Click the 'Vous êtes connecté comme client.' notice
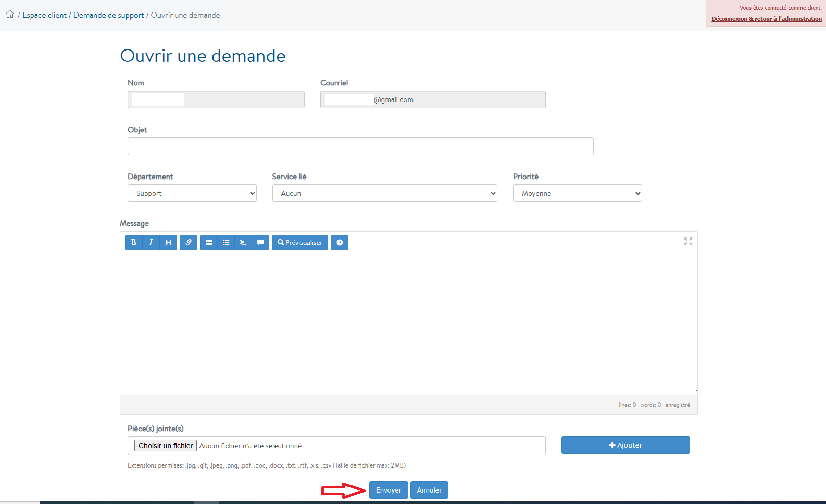826x504 pixels. pos(781,8)
